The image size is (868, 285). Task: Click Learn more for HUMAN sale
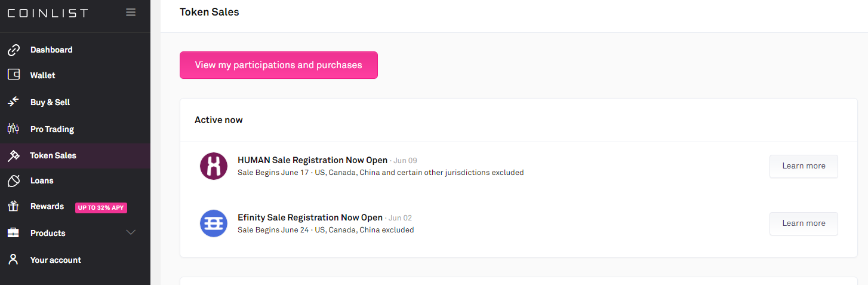coord(804,166)
